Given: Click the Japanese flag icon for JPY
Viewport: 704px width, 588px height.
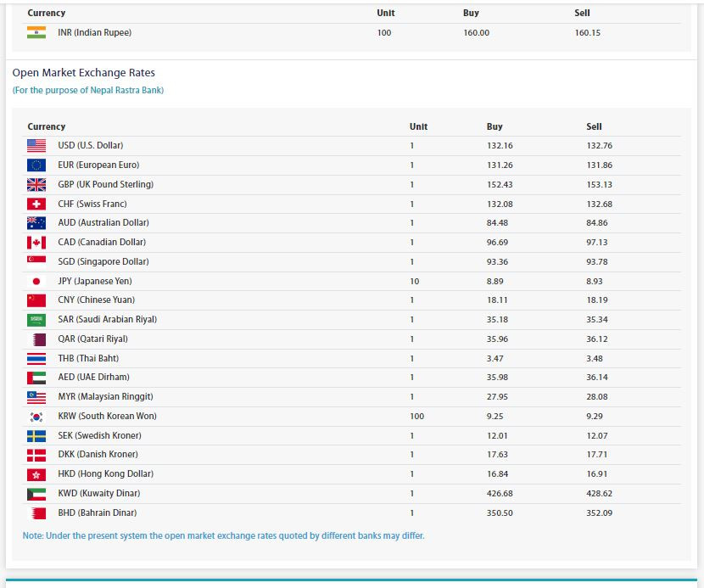Looking at the screenshot, I should pos(36,281).
